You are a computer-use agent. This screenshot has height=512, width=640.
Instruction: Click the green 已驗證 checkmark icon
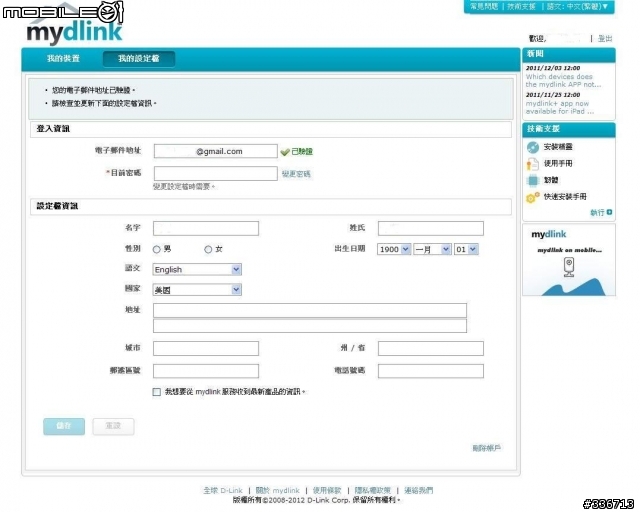[x=285, y=152]
